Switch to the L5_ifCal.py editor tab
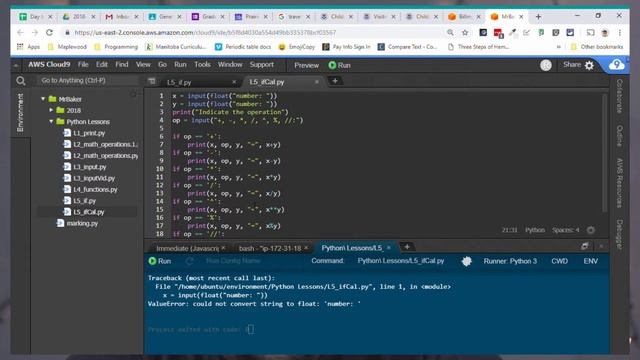 267,82
